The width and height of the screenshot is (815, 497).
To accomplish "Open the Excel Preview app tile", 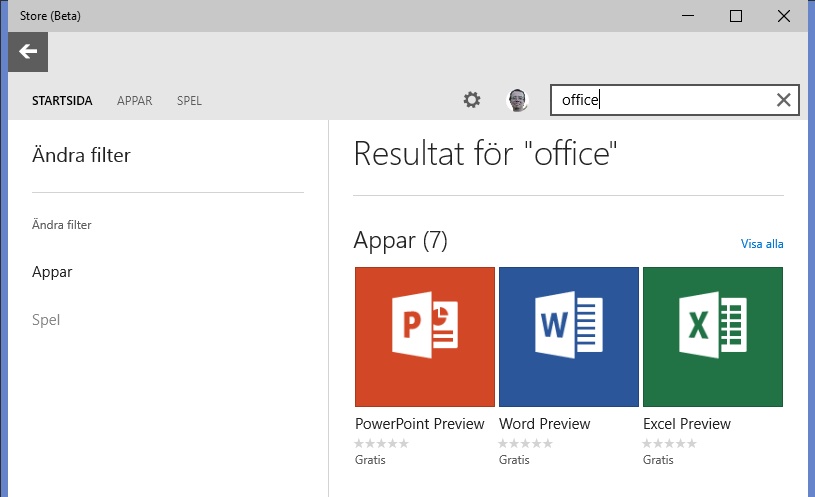I will [x=713, y=337].
